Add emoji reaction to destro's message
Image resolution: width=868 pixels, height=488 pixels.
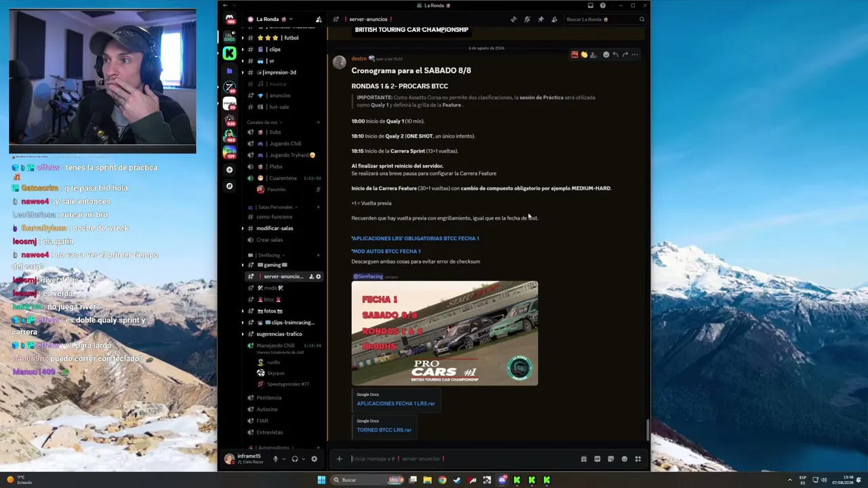[x=606, y=55]
